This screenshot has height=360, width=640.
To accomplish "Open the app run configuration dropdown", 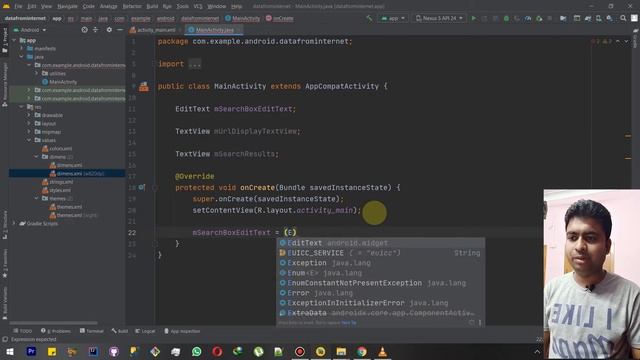I will coord(393,18).
